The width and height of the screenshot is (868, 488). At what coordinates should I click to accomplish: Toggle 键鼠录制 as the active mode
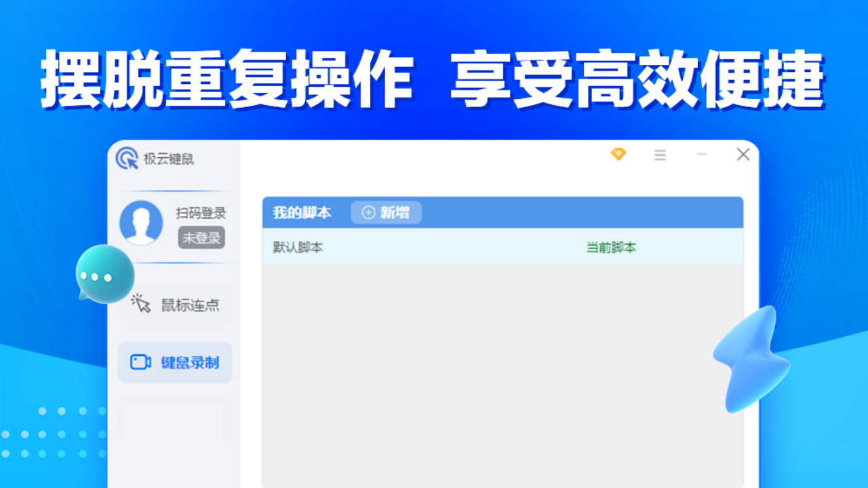(175, 363)
